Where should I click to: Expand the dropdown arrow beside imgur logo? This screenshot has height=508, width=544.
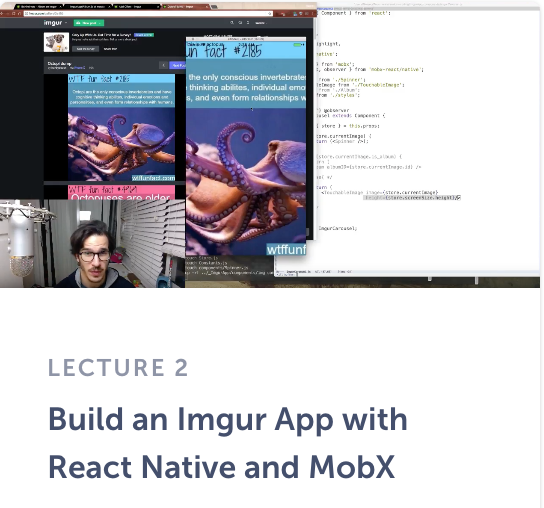pyautogui.click(x=66, y=23)
